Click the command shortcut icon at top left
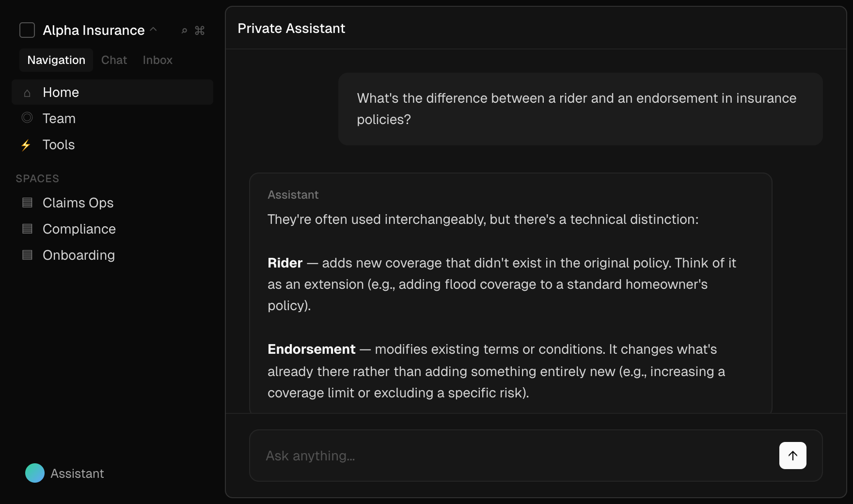This screenshot has width=853, height=504. pyautogui.click(x=199, y=31)
